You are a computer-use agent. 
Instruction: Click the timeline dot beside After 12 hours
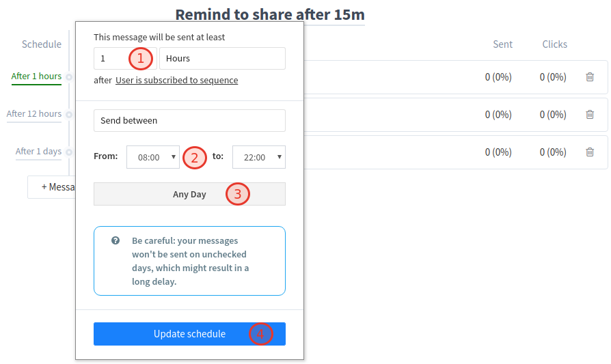coord(69,115)
